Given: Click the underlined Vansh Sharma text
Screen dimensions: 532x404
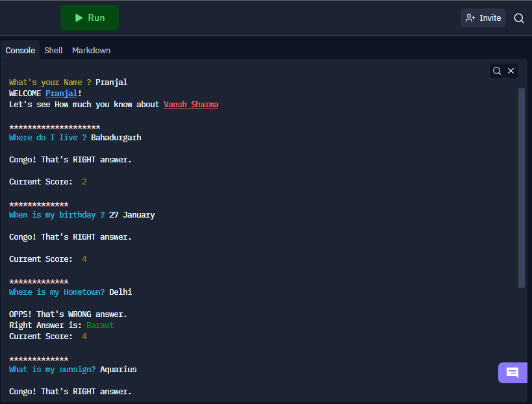Looking at the screenshot, I should coord(191,105).
